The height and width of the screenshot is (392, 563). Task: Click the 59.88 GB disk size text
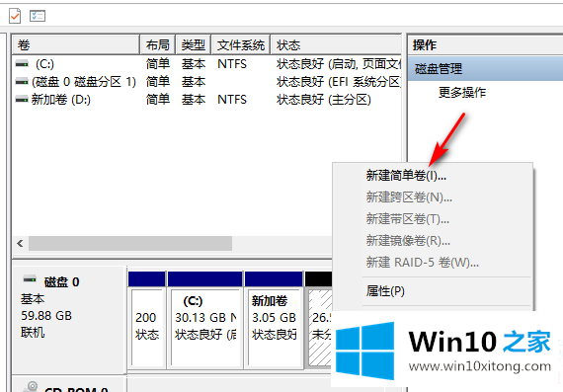click(x=46, y=316)
